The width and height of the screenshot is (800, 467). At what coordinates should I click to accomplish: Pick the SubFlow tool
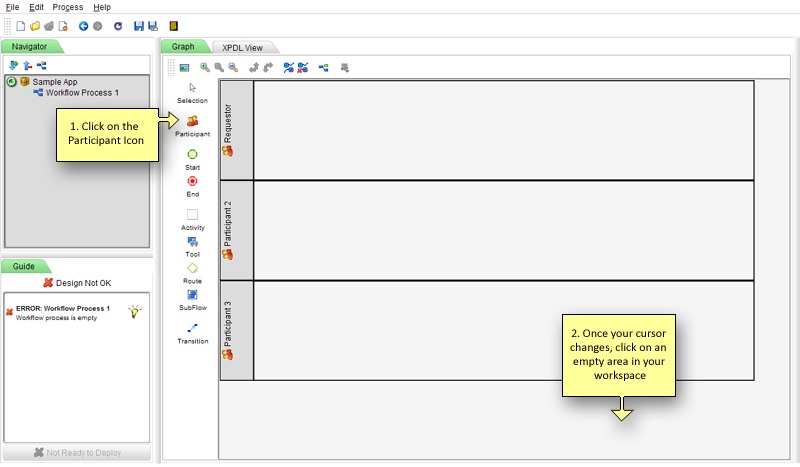pos(192,295)
